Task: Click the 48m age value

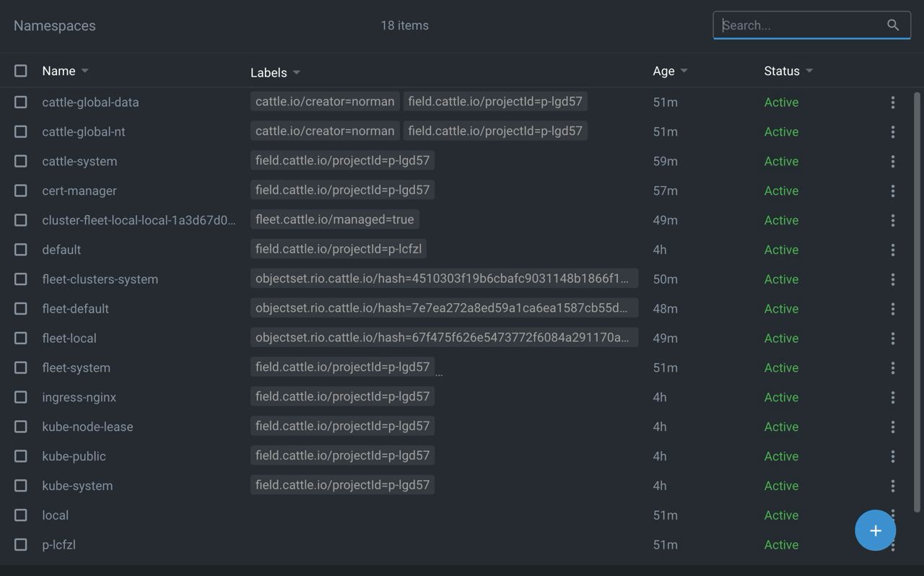Action: pos(665,309)
